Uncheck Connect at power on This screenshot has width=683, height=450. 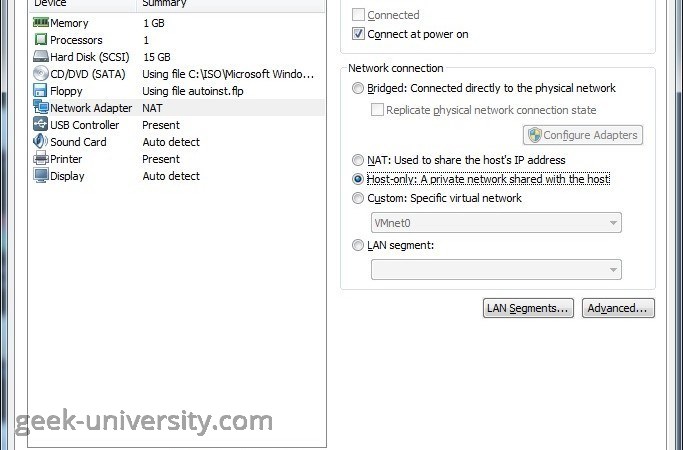tap(358, 34)
